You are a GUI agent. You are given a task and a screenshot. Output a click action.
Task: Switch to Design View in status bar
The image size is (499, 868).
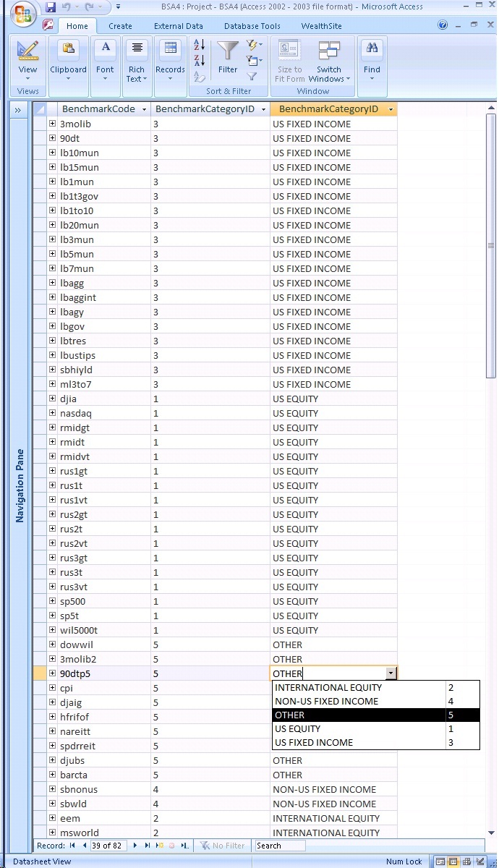[481, 861]
